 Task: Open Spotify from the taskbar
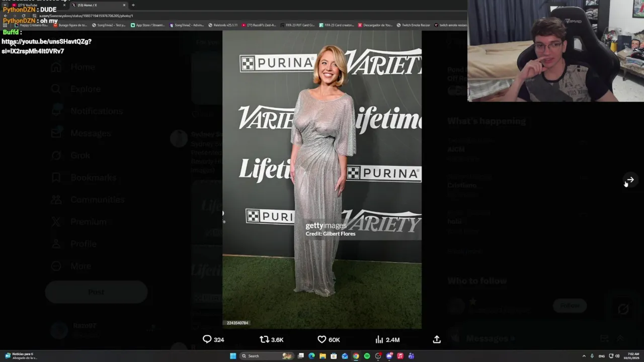pos(367,356)
